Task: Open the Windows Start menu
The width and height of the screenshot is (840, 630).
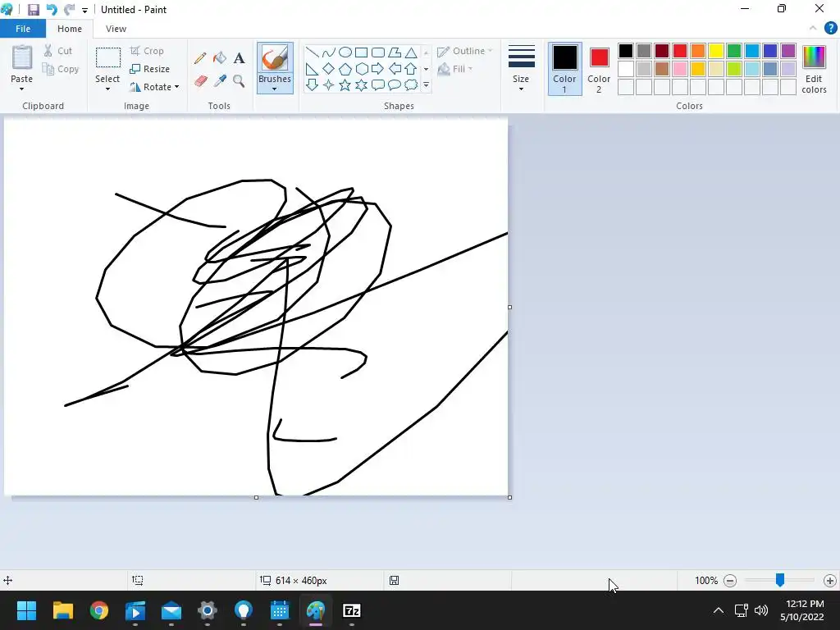Action: (x=26, y=610)
